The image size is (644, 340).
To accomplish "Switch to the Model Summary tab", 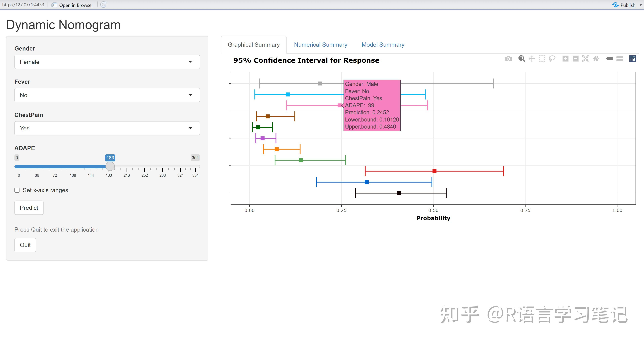I will point(383,45).
